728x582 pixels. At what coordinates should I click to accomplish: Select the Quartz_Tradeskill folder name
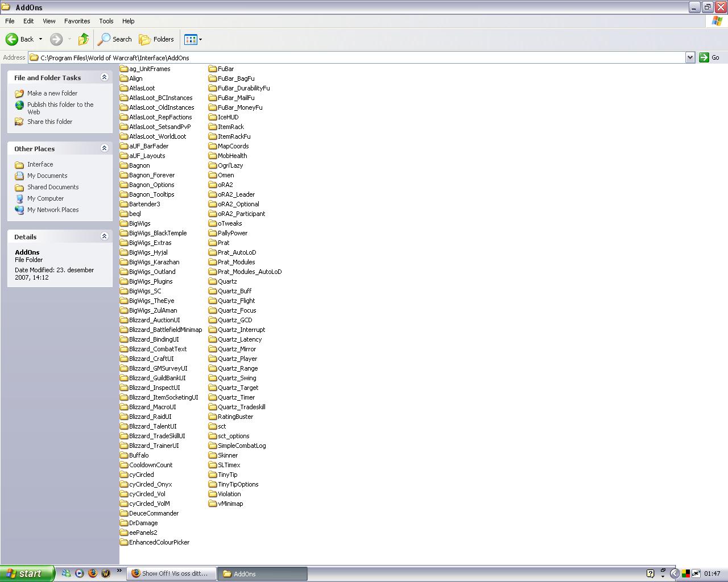pyautogui.click(x=242, y=407)
